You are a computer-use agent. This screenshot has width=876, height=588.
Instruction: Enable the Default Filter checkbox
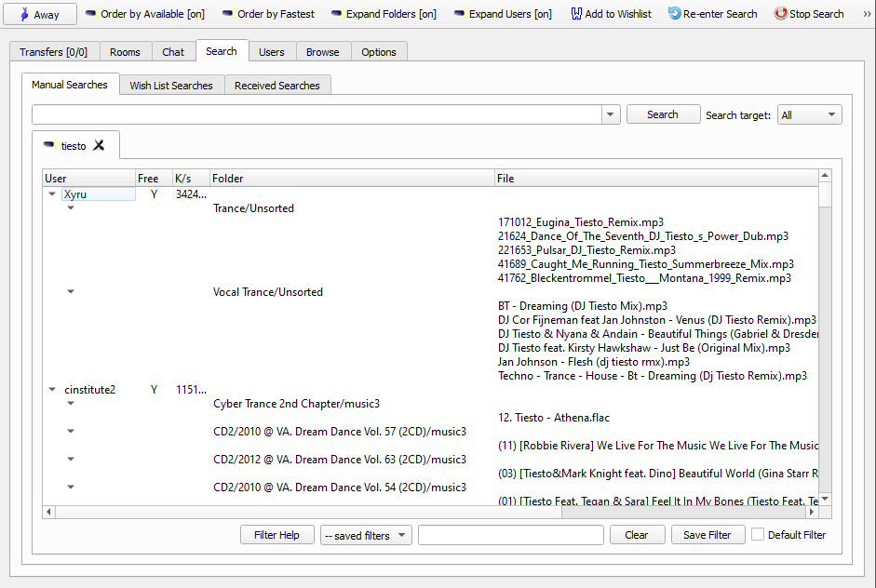(758, 535)
